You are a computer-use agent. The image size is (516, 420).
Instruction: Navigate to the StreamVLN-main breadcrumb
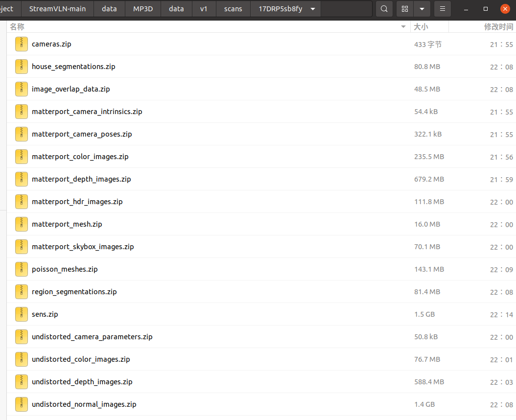coord(57,9)
